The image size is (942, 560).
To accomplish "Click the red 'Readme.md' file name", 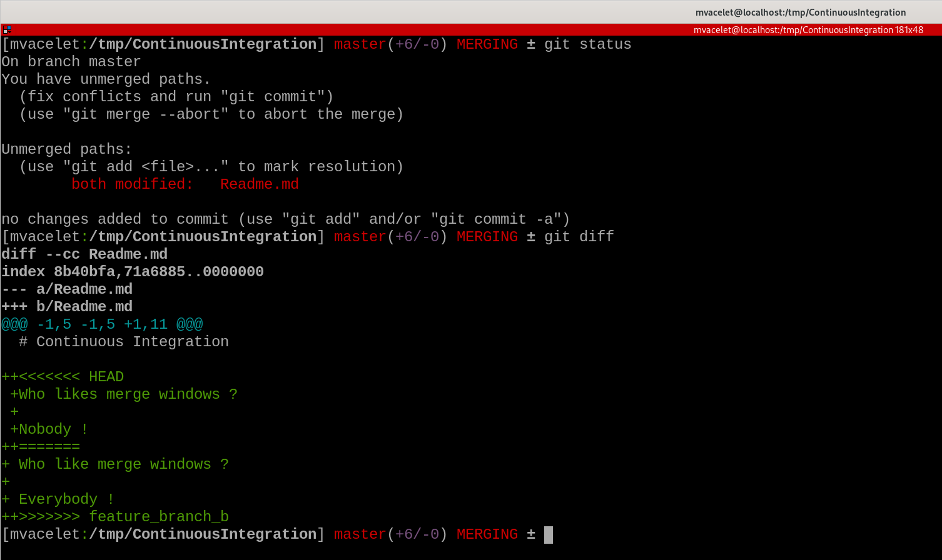I will (259, 184).
